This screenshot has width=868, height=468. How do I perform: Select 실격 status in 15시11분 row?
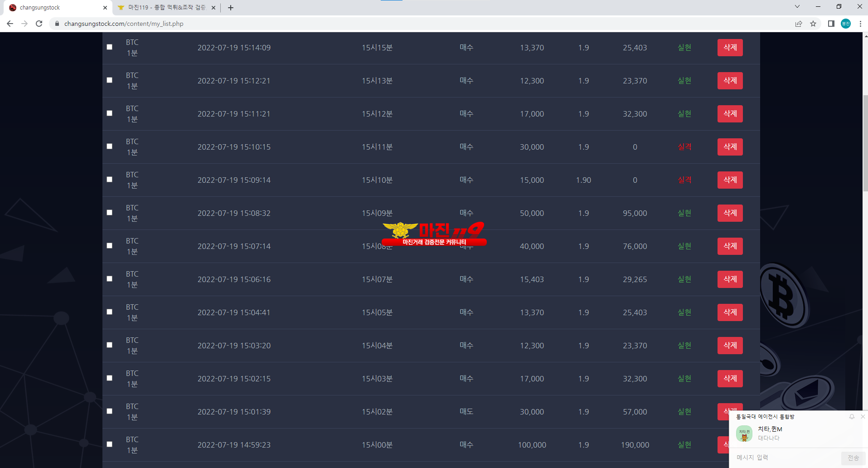(684, 147)
